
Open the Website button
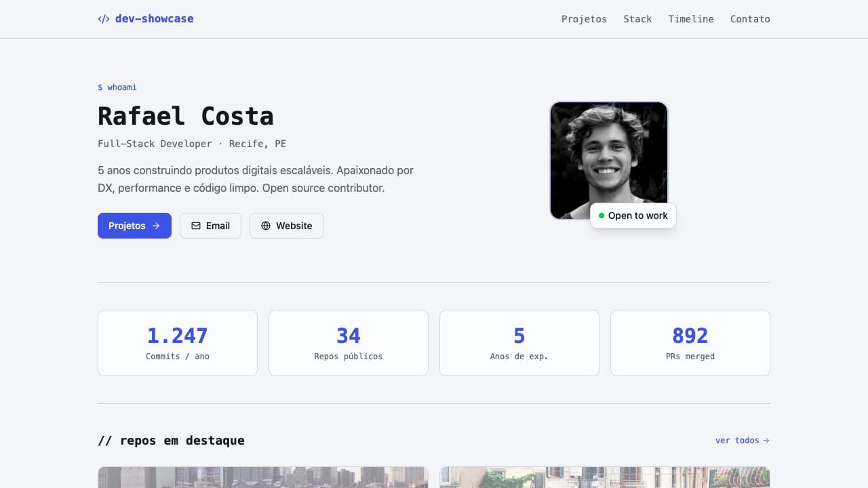[286, 226]
